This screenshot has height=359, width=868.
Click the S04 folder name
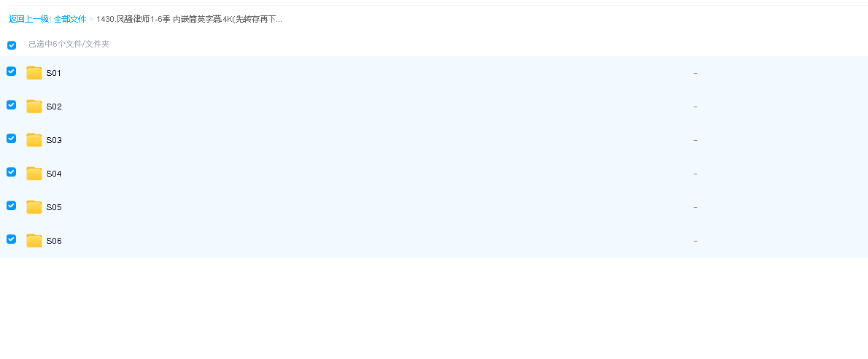(54, 174)
